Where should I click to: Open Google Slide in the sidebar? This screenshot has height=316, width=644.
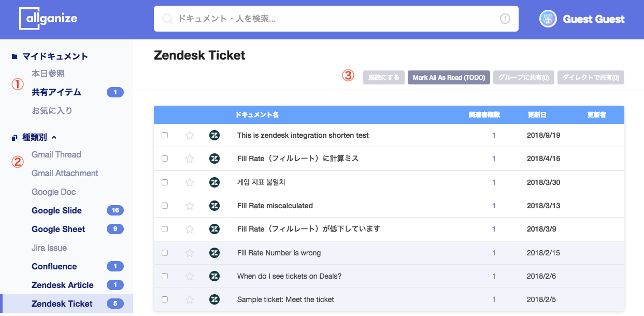(56, 210)
